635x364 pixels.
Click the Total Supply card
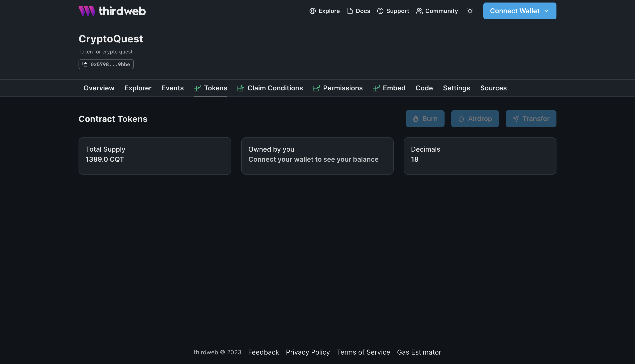click(x=155, y=156)
